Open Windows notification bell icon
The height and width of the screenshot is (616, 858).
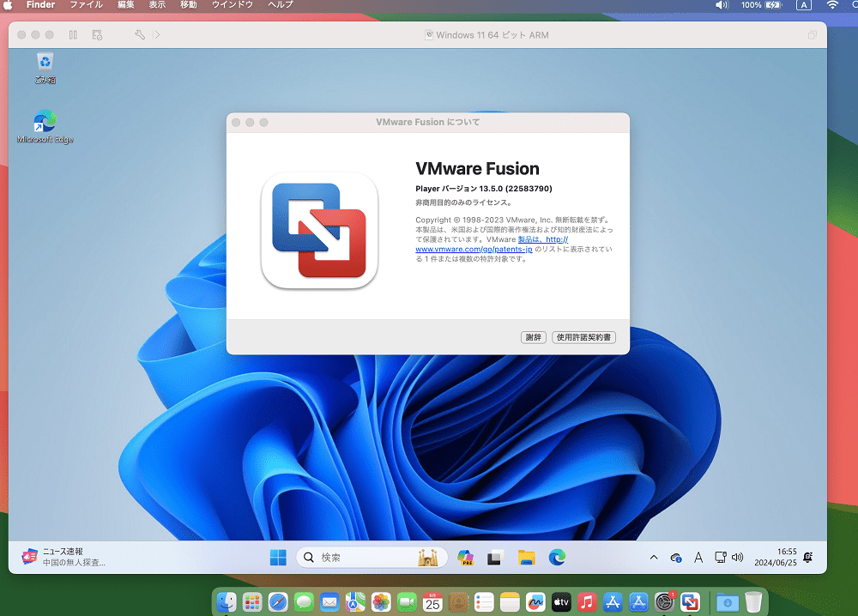(807, 557)
